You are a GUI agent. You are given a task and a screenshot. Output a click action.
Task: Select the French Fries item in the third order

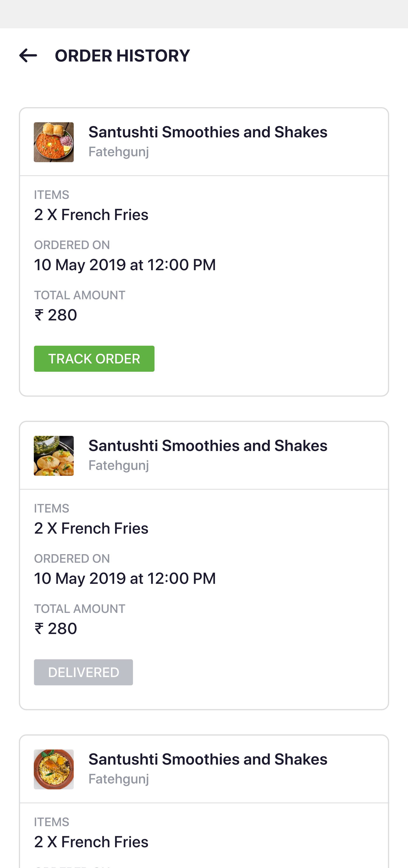[91, 842]
